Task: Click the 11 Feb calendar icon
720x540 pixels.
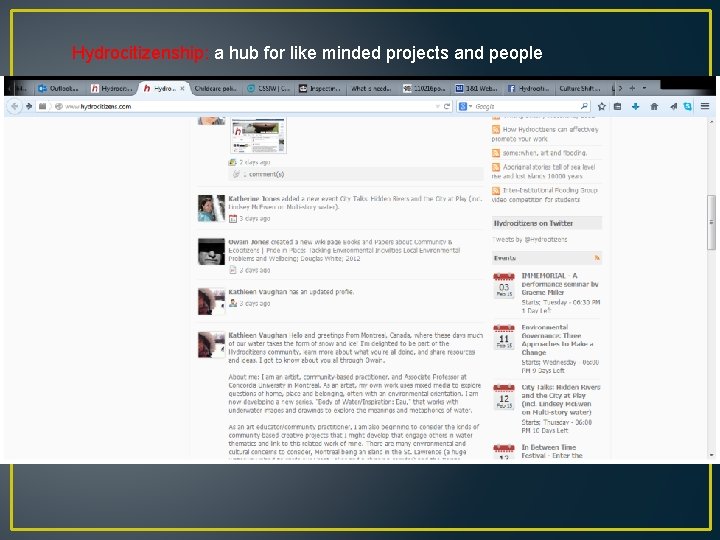Action: [x=504, y=337]
